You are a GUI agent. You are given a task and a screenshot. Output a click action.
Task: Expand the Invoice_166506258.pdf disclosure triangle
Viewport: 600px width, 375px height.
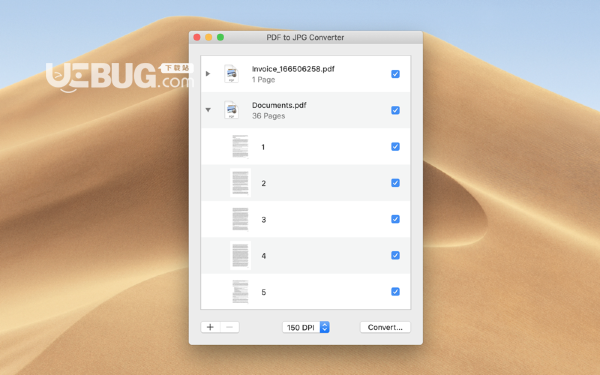[x=208, y=73]
